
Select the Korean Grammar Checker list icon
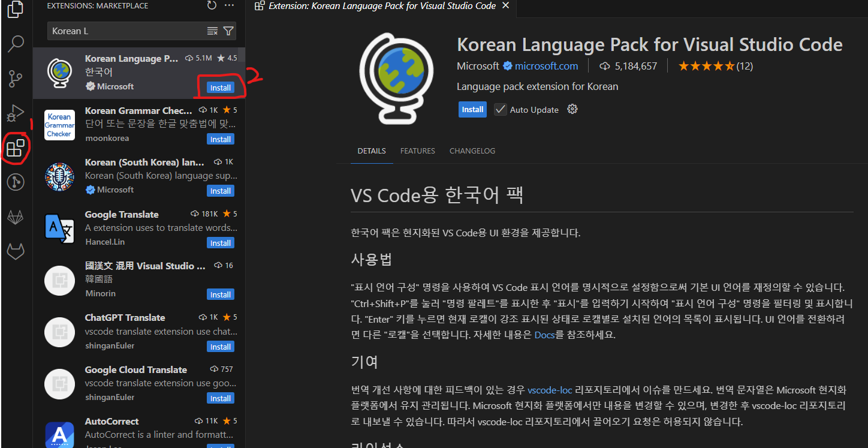[x=59, y=125]
